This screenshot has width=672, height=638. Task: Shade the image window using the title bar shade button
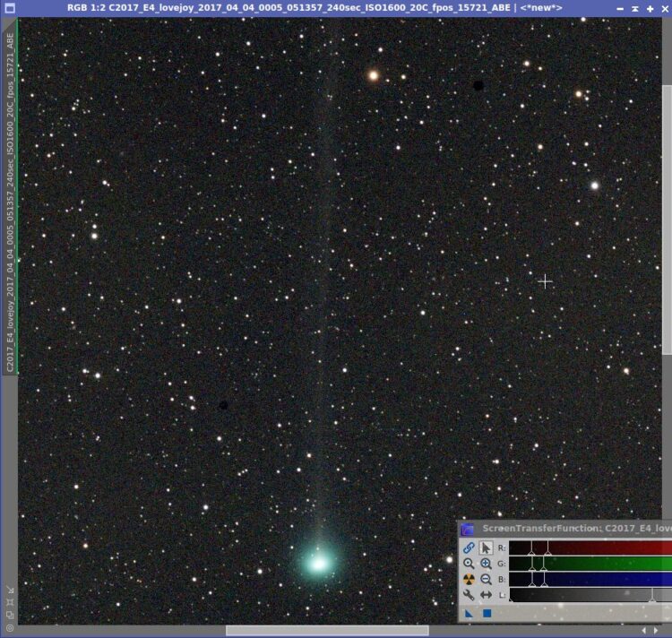[635, 8]
